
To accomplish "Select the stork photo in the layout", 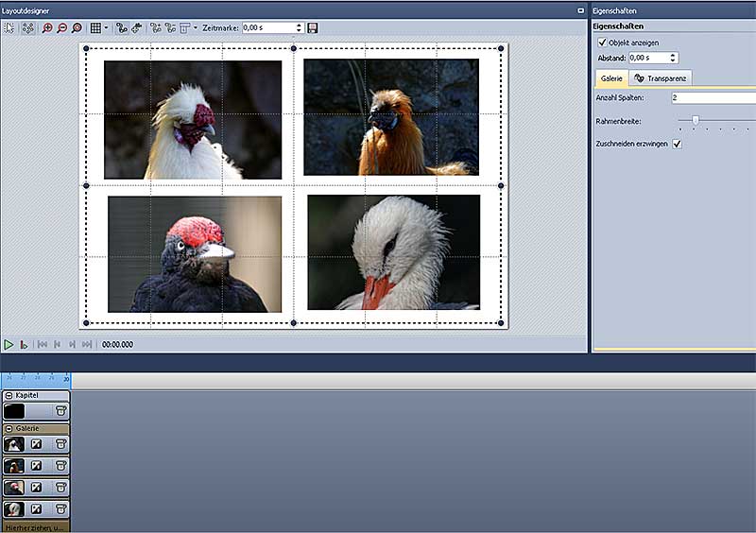I will [x=393, y=252].
